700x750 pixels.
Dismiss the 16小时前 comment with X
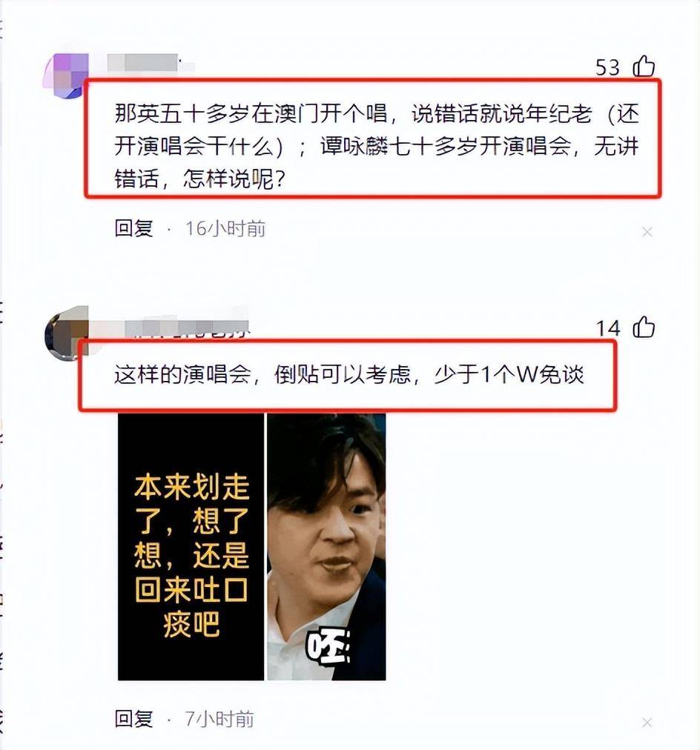pos(647,232)
